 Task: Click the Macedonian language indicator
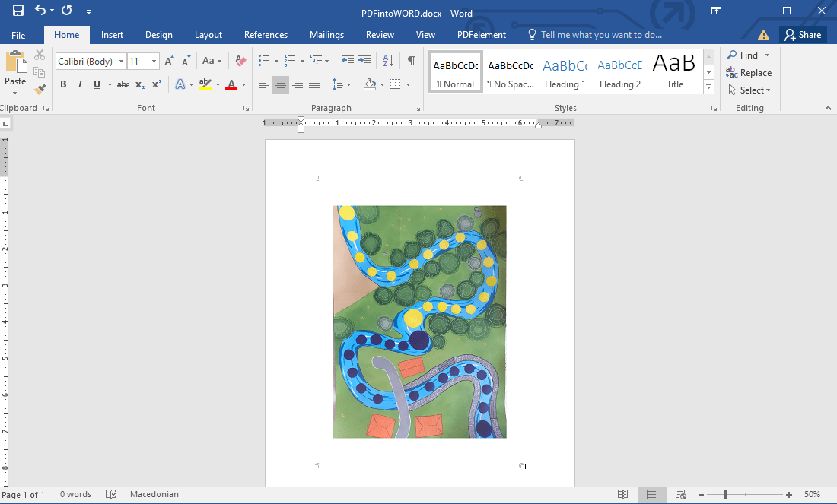154,494
